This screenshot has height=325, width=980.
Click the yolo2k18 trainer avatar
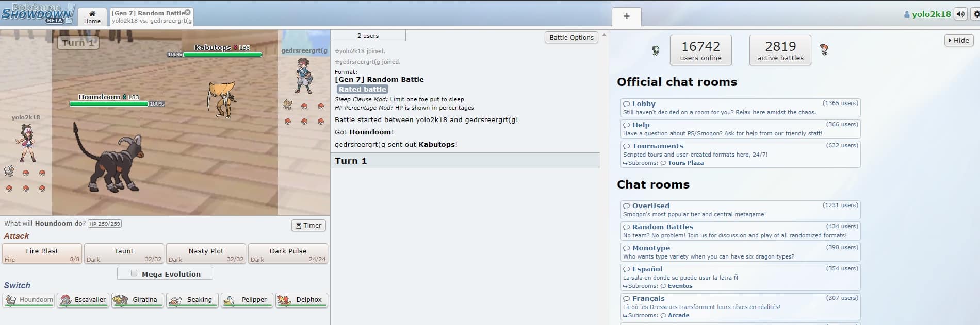26,143
